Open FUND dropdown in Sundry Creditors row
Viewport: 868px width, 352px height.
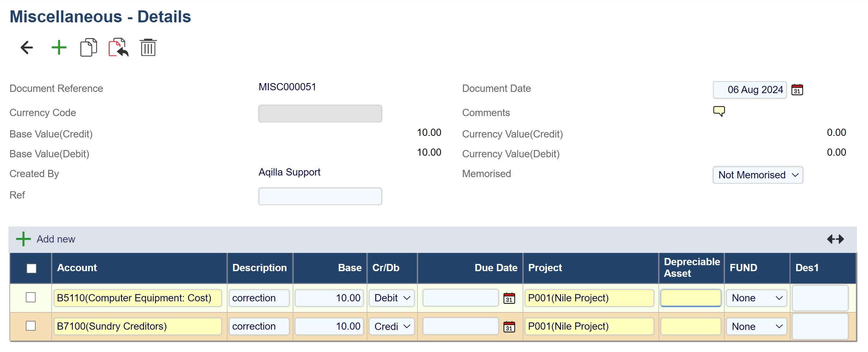tap(756, 327)
